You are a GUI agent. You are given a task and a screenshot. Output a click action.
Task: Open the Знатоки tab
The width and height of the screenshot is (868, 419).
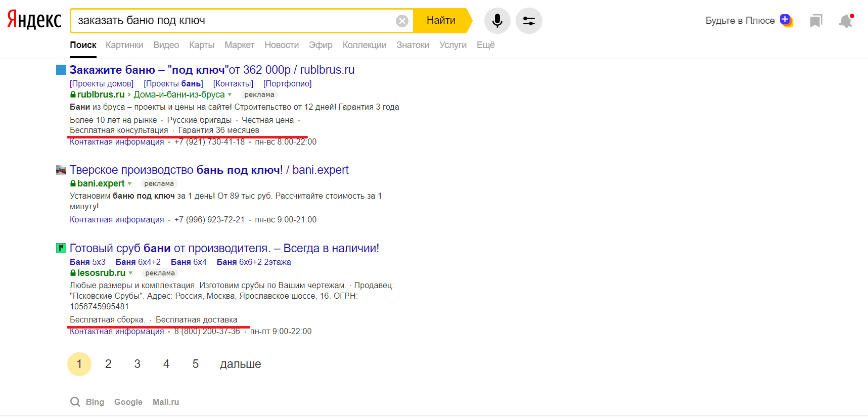(x=413, y=45)
